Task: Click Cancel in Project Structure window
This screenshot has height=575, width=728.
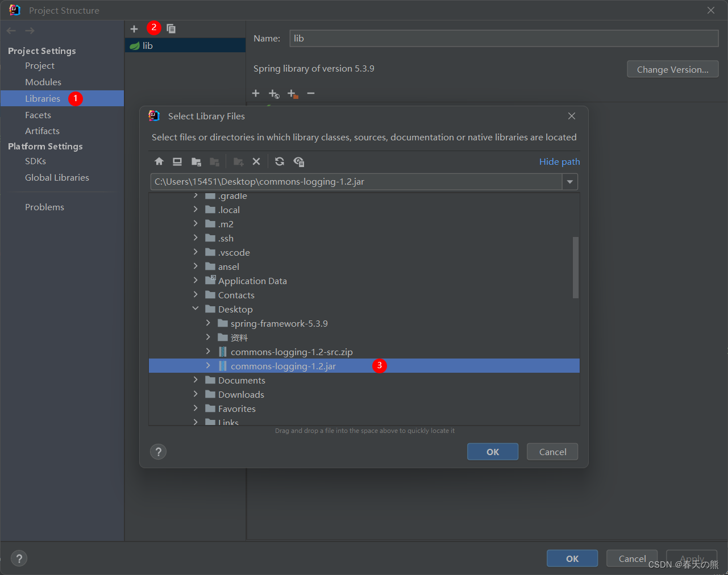Action: point(632,559)
